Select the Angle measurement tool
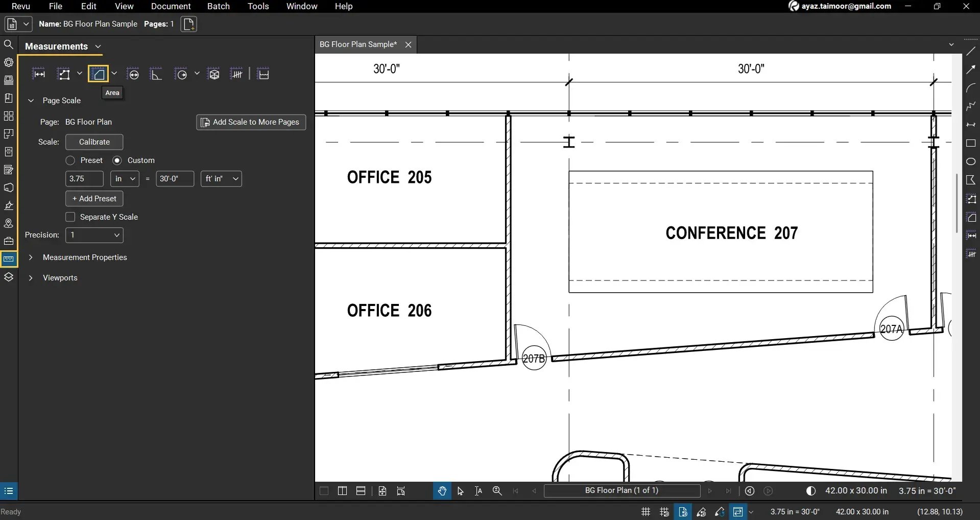This screenshot has height=520, width=980. [156, 74]
